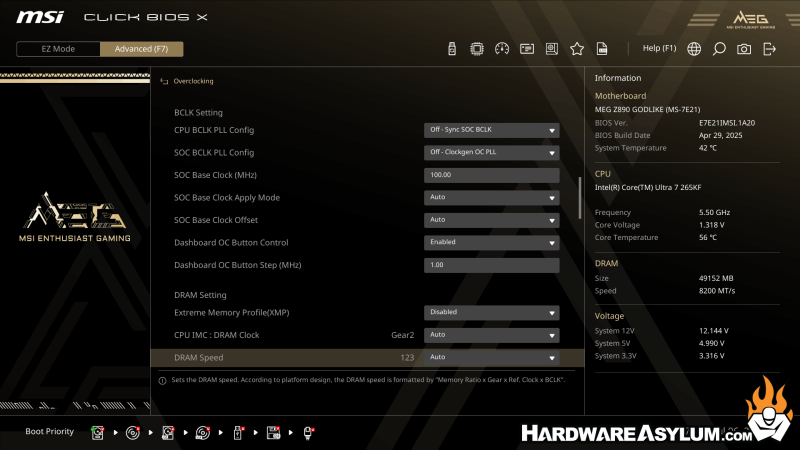The width and height of the screenshot is (800, 450).
Task: Click the DRAM Setting section heading
Action: [200, 295]
